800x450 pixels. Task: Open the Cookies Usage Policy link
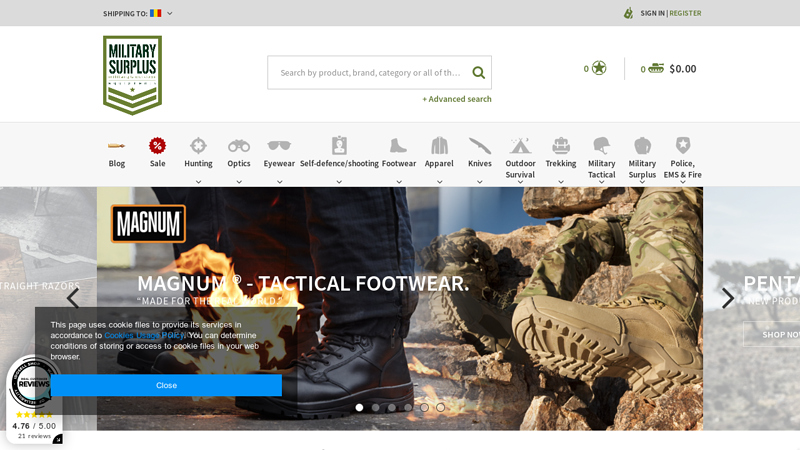144,335
